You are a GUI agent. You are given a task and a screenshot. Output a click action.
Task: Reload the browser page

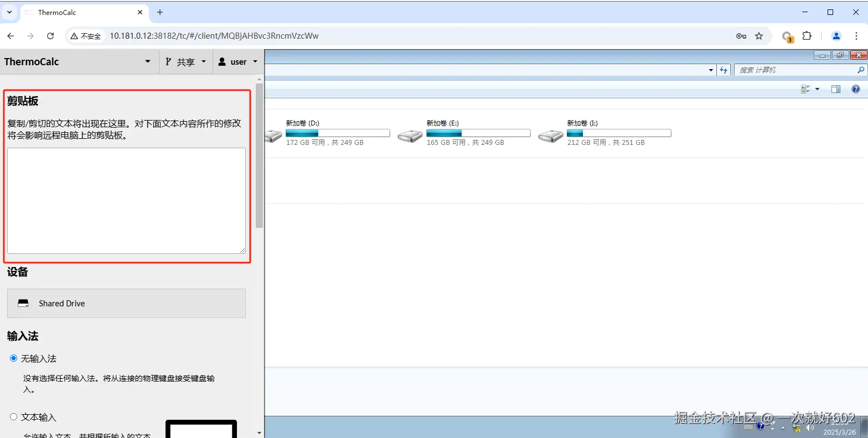pyautogui.click(x=50, y=36)
